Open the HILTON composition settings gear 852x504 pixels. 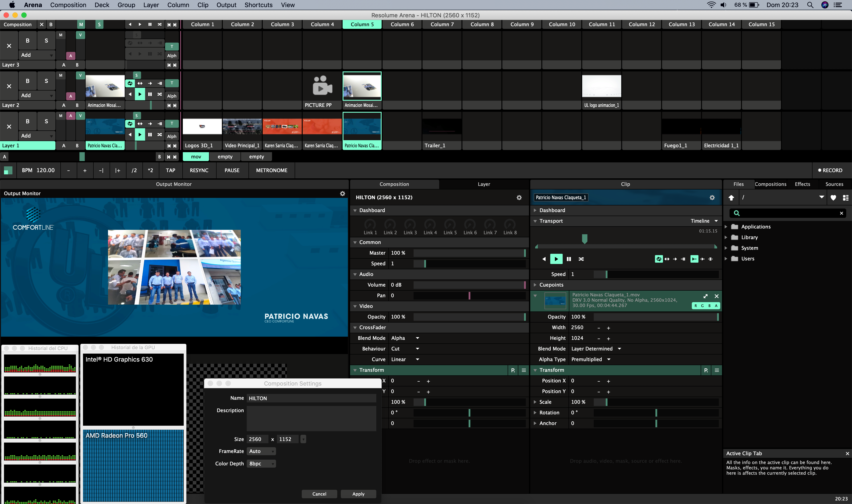pyautogui.click(x=519, y=198)
